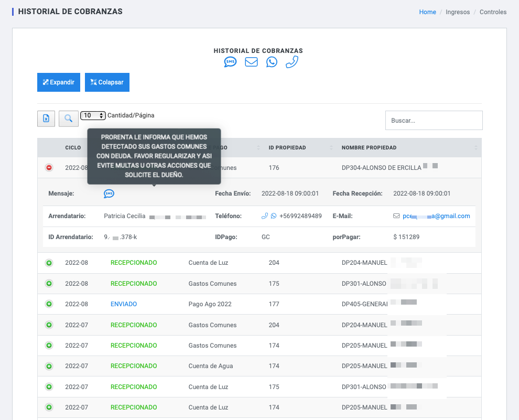Click the SMS icon next to Mensaje
This screenshot has width=519, height=420.
coord(109,193)
